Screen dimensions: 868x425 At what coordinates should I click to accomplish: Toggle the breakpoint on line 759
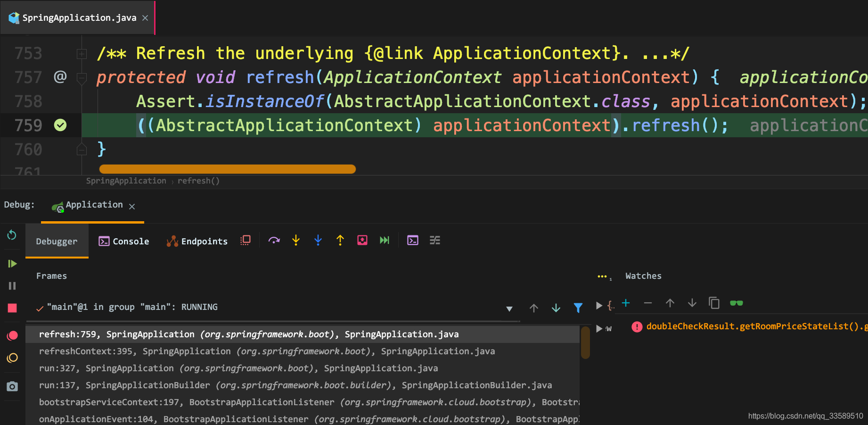(x=60, y=125)
